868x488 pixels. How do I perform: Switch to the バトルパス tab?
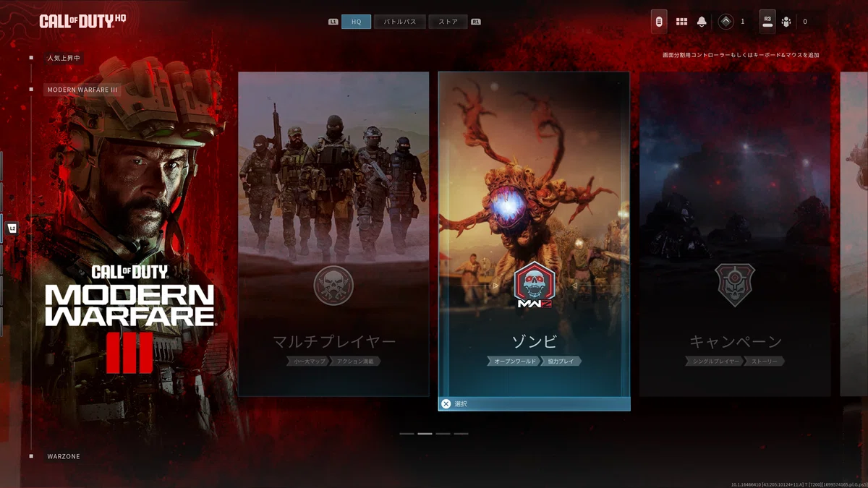(399, 22)
